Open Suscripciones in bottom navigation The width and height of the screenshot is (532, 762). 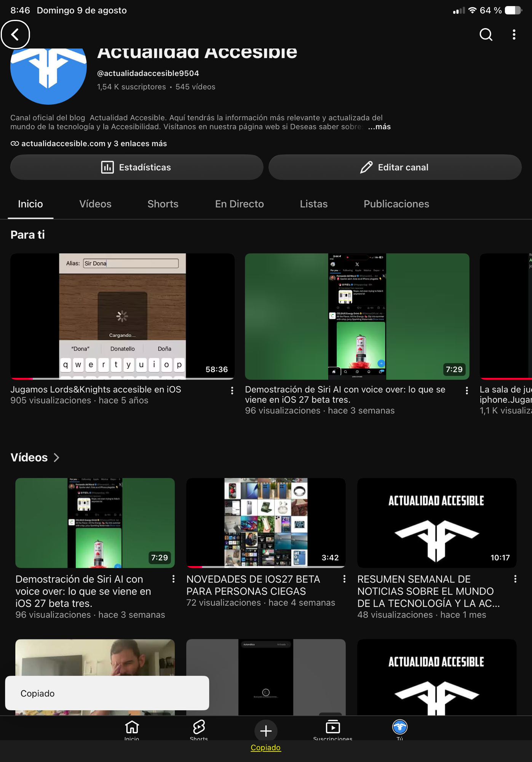point(333,730)
